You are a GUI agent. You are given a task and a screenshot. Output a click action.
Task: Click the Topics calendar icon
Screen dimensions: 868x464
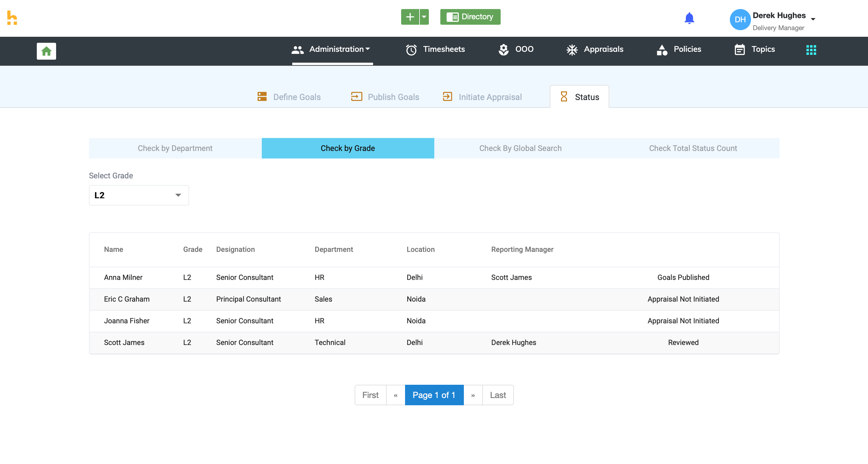(x=740, y=50)
